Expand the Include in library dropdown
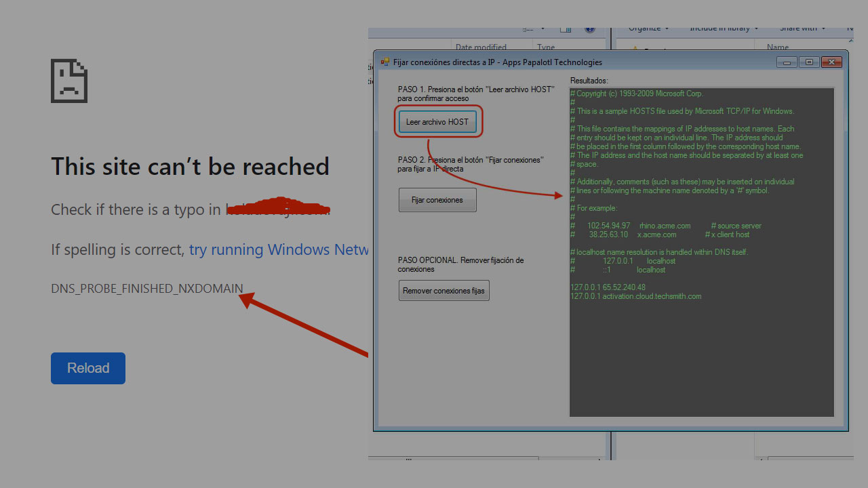The width and height of the screenshot is (868, 488). [x=724, y=29]
